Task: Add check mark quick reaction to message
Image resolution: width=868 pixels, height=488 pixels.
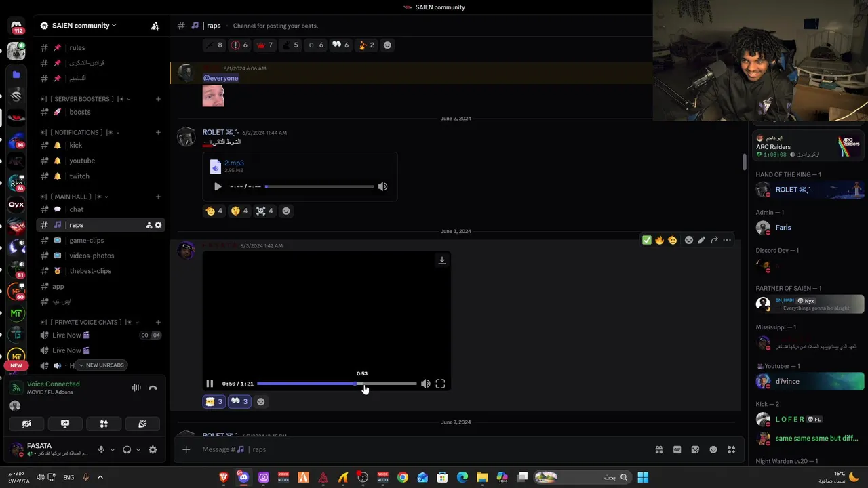Action: pyautogui.click(x=646, y=240)
